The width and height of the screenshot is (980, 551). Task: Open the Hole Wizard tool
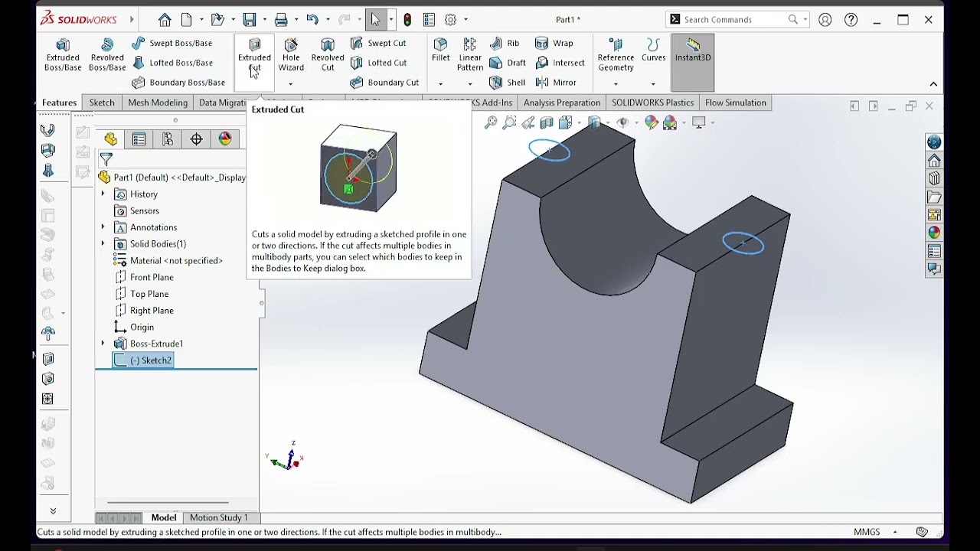(x=291, y=55)
